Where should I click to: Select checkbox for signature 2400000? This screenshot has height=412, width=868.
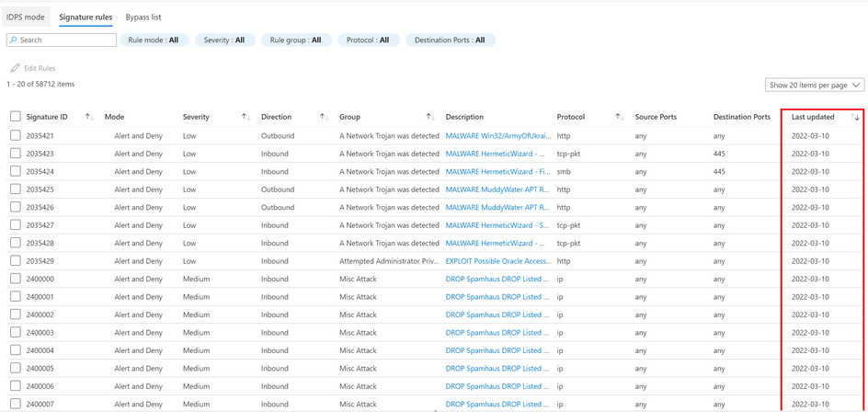click(x=16, y=279)
